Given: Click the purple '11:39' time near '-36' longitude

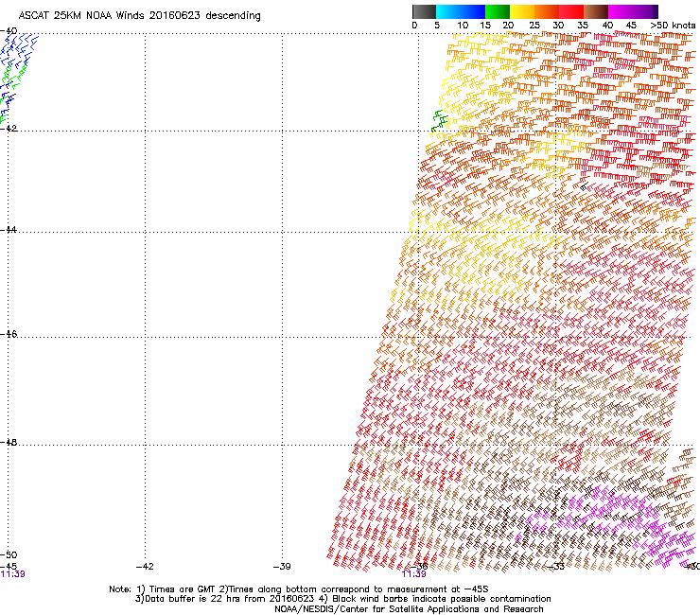Looking at the screenshot, I should (x=413, y=574).
